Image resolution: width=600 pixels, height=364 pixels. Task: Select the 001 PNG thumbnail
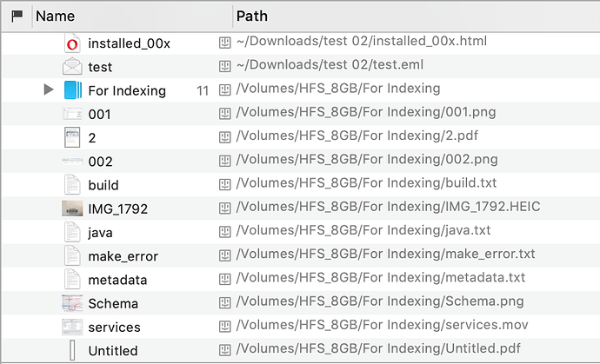pos(72,114)
